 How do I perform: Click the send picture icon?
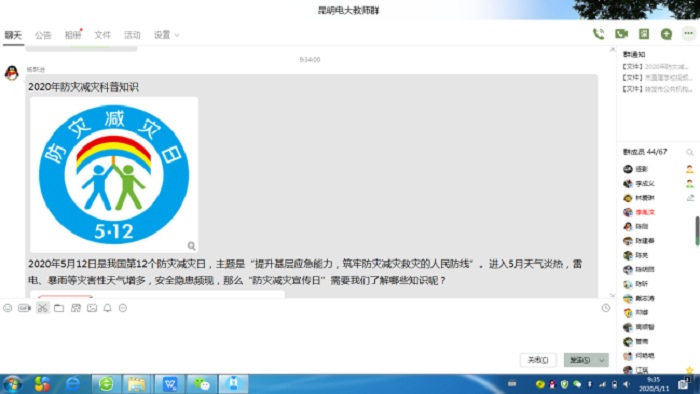pyautogui.click(x=92, y=308)
